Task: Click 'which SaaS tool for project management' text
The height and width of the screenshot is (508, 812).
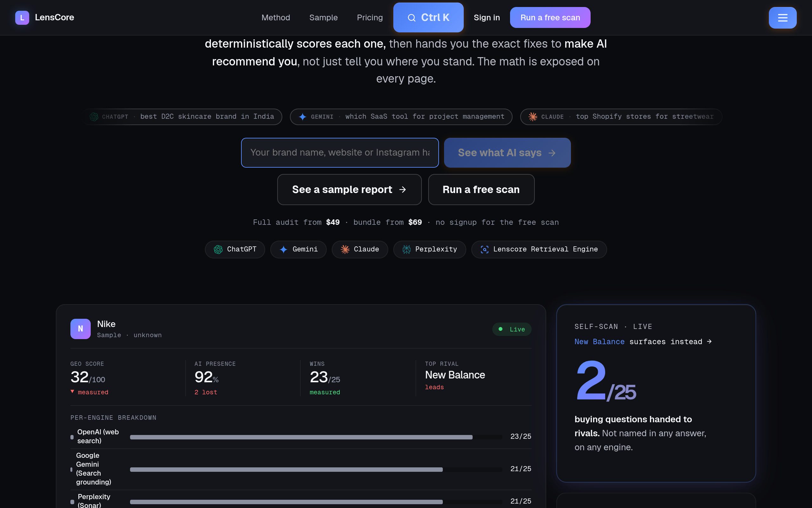Action: [425, 117]
